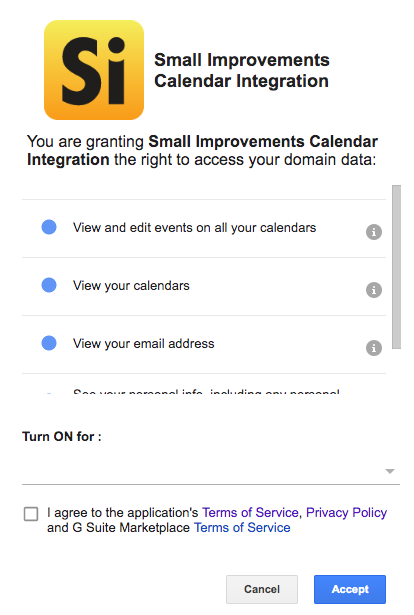414x615 pixels.
Task: Open G Suite Marketplace Terms of Service link
Action: click(242, 528)
